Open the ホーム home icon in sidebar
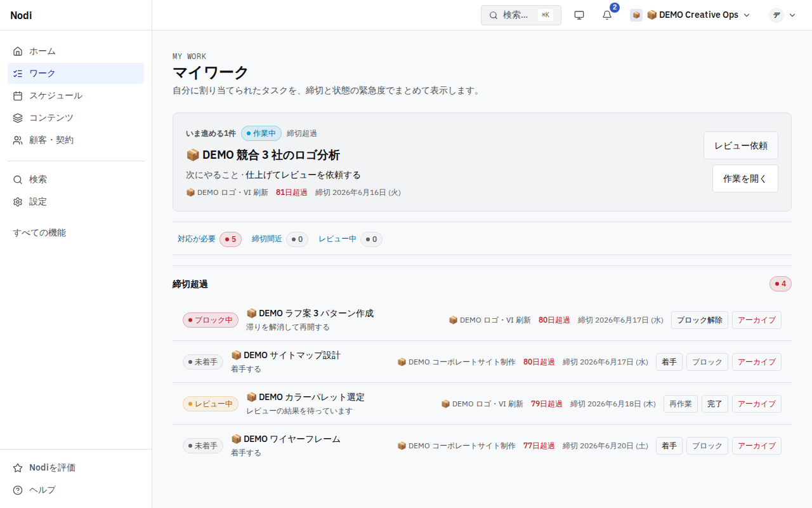Viewport: 812px width, 508px height. coord(18,51)
